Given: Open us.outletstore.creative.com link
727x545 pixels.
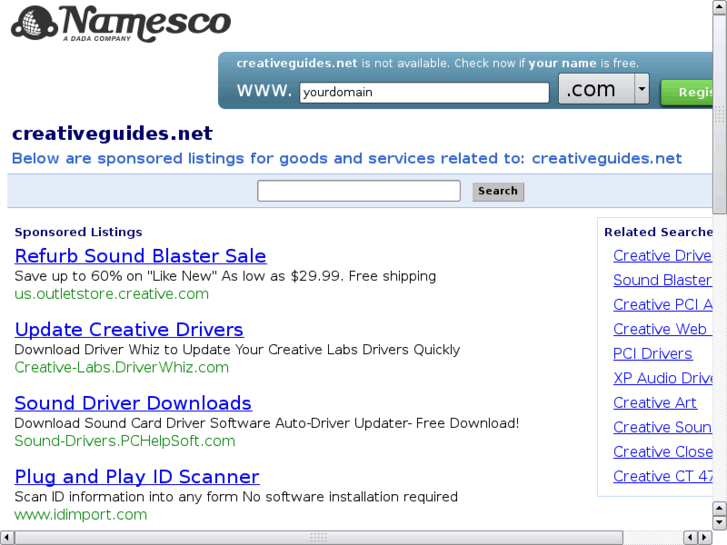Looking at the screenshot, I should tap(112, 294).
